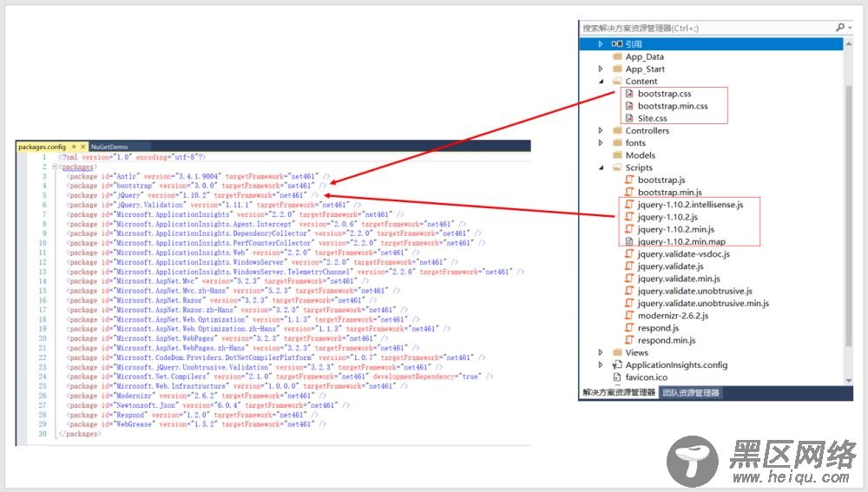Click the bootstrap package line in editor
The height and width of the screenshot is (492, 868).
(x=197, y=186)
